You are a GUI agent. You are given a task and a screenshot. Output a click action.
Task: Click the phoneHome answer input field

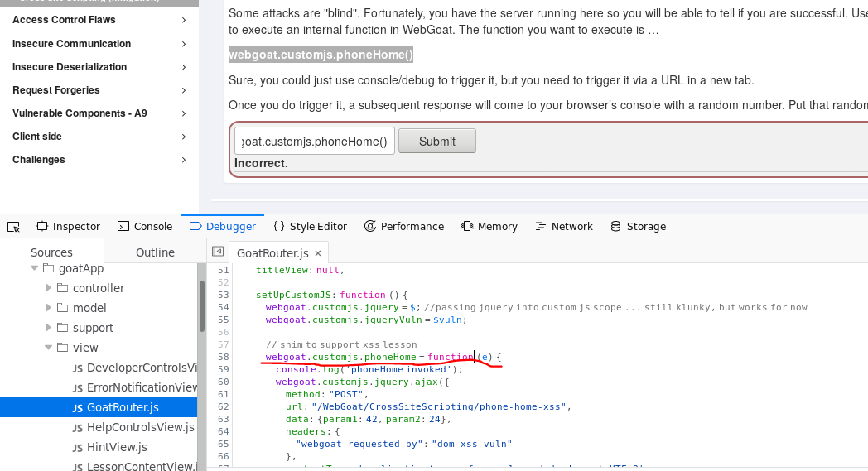[x=314, y=142]
